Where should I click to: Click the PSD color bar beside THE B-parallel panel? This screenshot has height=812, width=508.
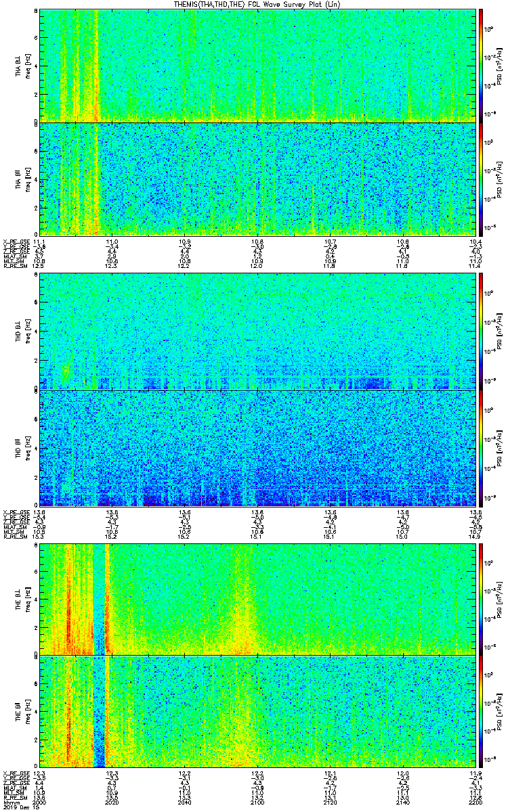[482, 713]
